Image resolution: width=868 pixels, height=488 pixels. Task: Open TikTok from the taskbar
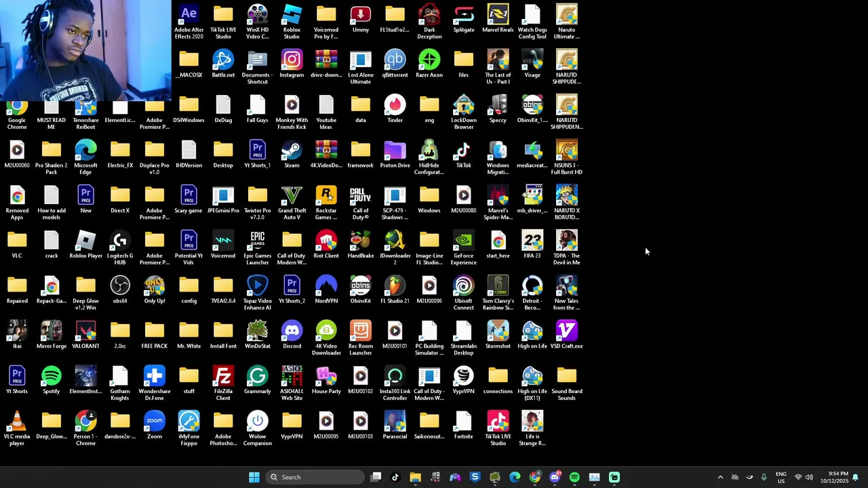(x=395, y=477)
